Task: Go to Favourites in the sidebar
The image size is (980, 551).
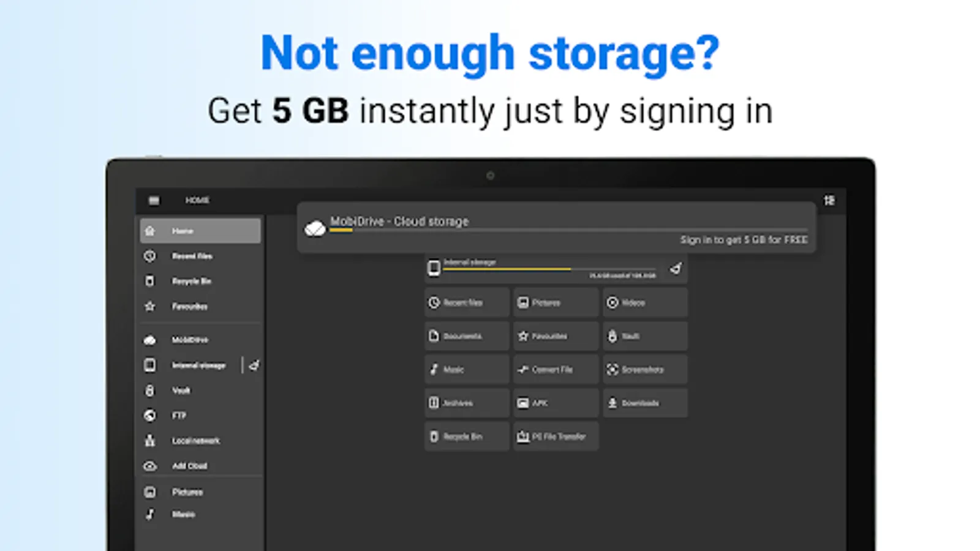Action: tap(200, 306)
